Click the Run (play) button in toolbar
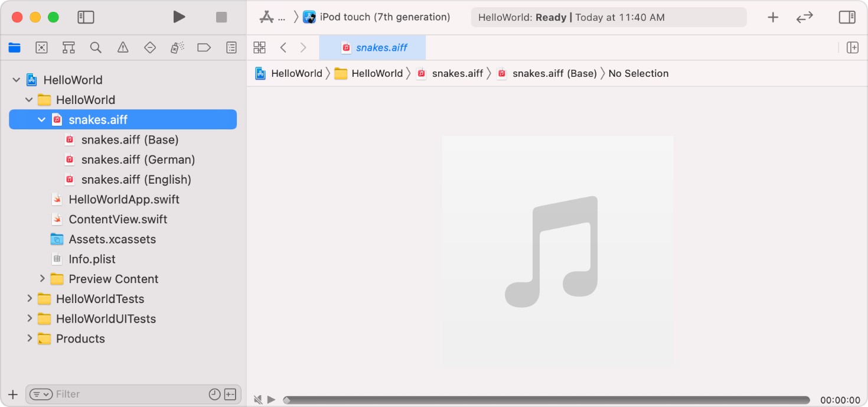 coord(179,17)
